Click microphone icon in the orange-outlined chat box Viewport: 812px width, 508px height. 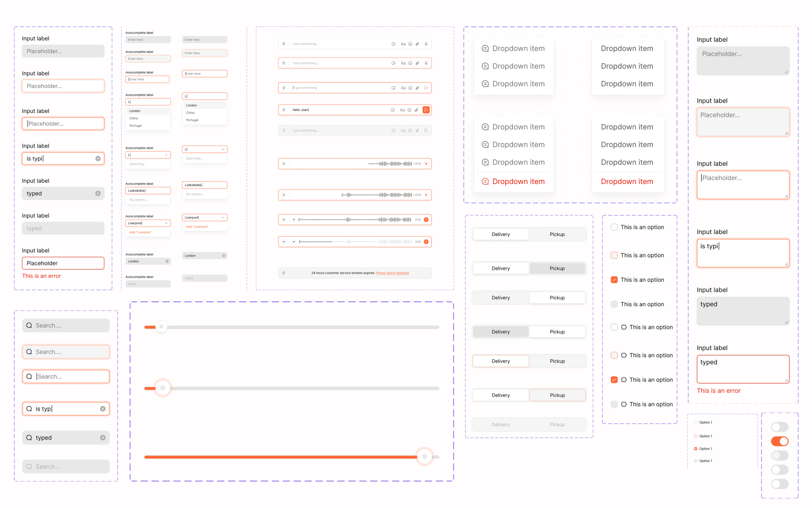point(426,63)
